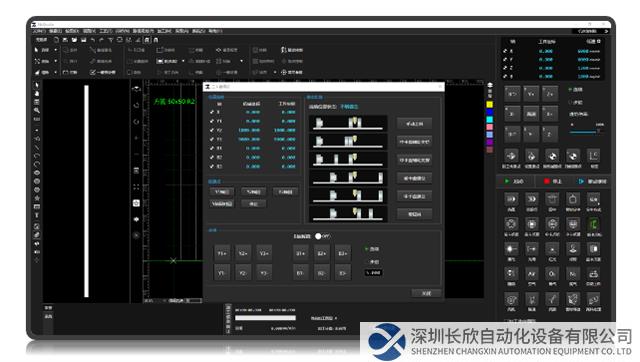Select the yellow layer color swatch
The height and width of the screenshot is (362, 640).
(490, 104)
